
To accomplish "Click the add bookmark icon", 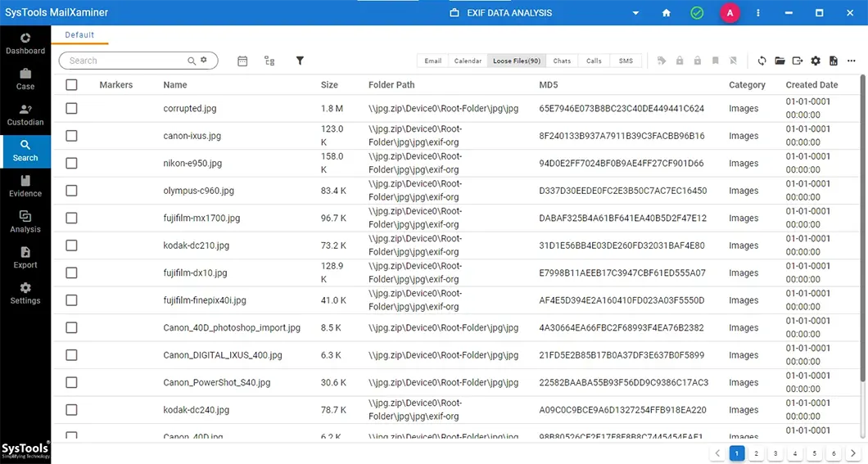I will [715, 61].
